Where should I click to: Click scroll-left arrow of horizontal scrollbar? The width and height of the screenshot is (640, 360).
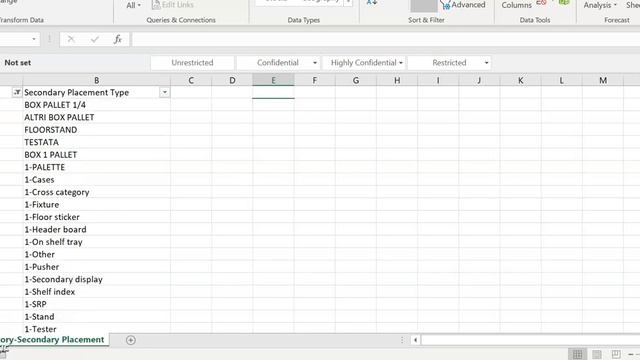tap(416, 340)
